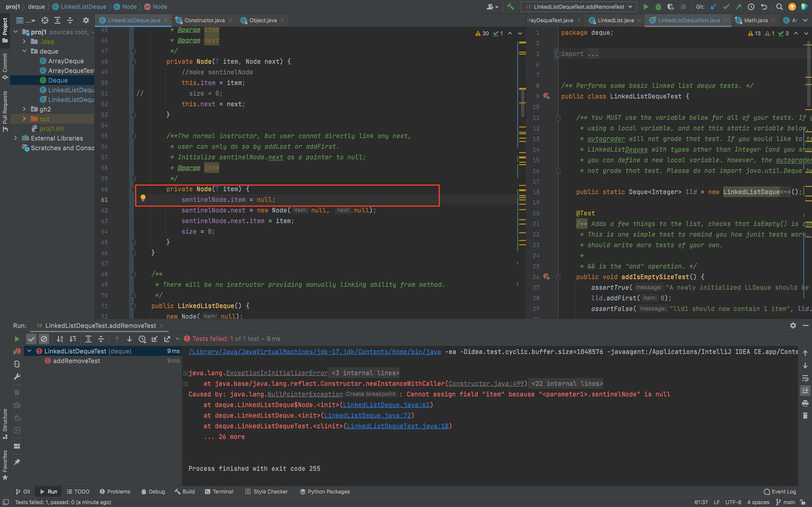Screen dimensions: 812x507
Task: Click the intention lightbulb on line 61
Action: [x=143, y=198]
